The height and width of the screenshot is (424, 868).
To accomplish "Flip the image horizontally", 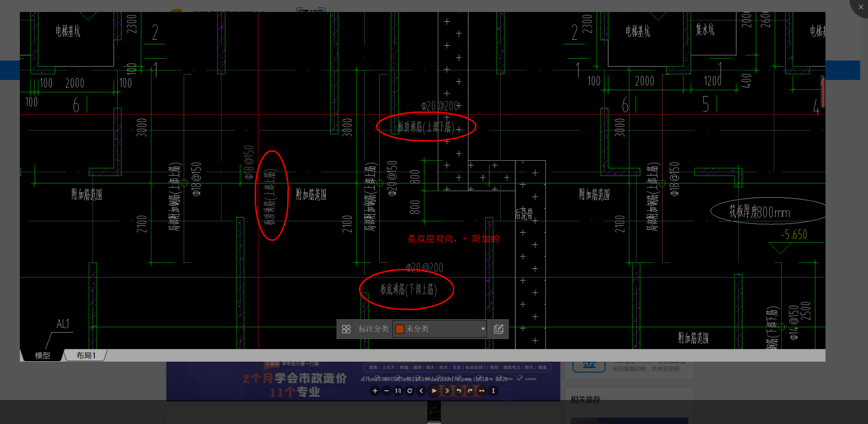I will (481, 391).
